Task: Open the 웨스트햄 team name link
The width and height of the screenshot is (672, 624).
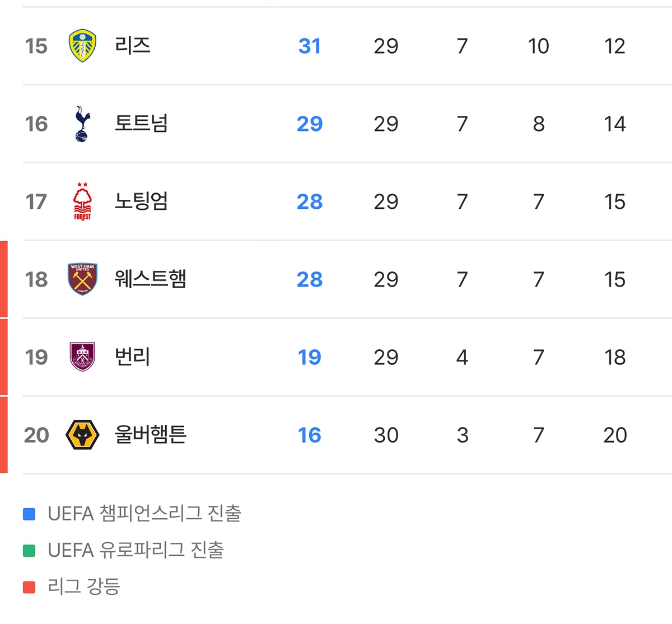Action: [150, 279]
